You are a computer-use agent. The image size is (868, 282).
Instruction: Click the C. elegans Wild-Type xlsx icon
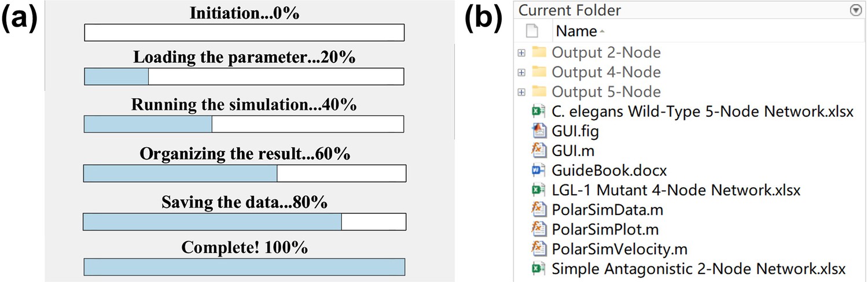[539, 112]
